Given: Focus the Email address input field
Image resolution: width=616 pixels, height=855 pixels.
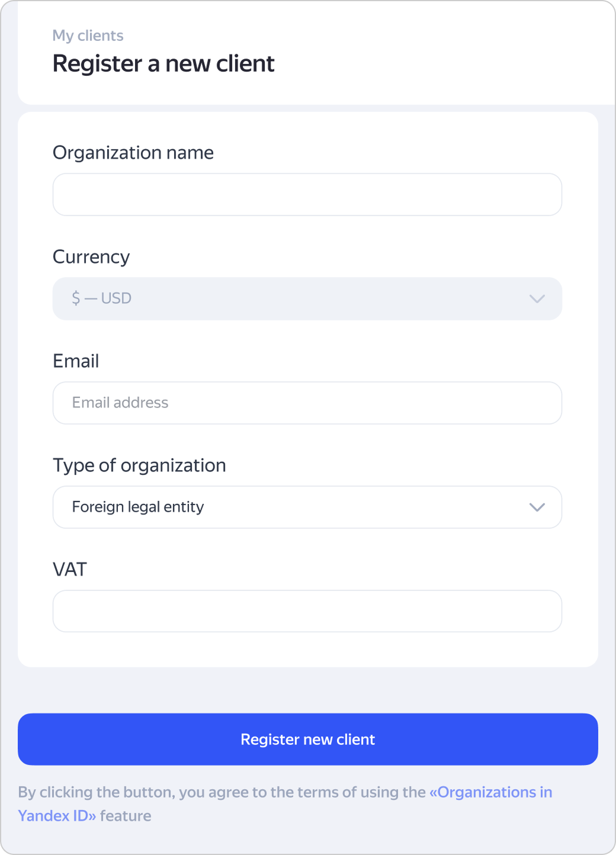Looking at the screenshot, I should [x=307, y=403].
